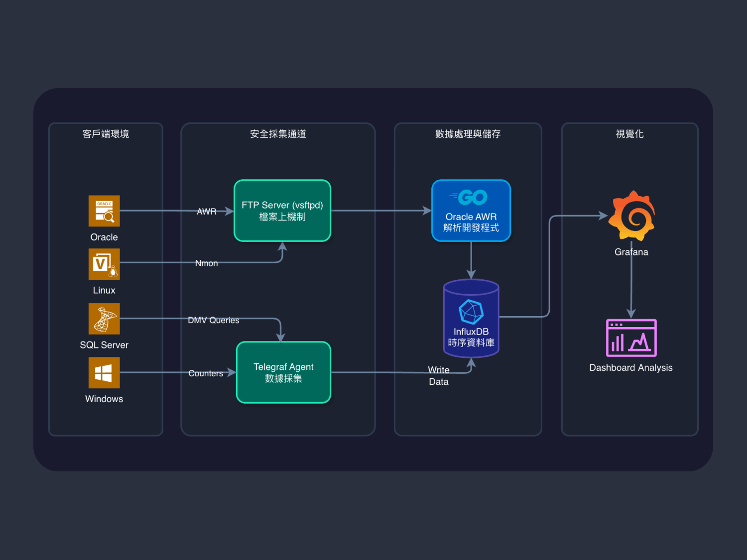Select the Windows logo icon
The width and height of the screenshot is (747, 560).
[104, 373]
